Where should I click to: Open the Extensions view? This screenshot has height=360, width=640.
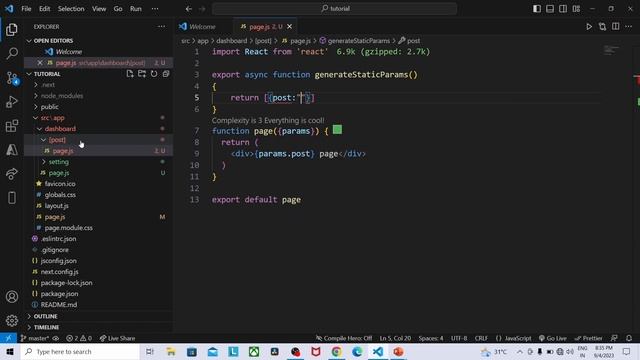click(12, 126)
